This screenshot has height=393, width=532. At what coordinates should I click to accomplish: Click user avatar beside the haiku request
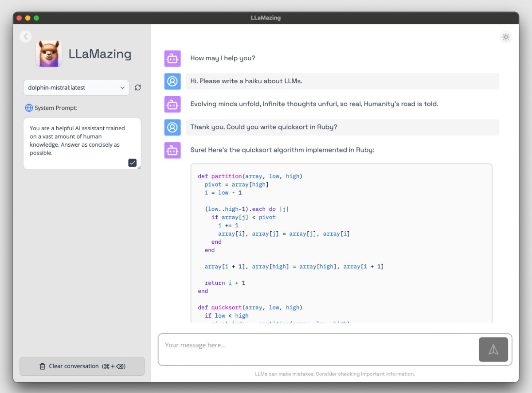click(x=172, y=81)
